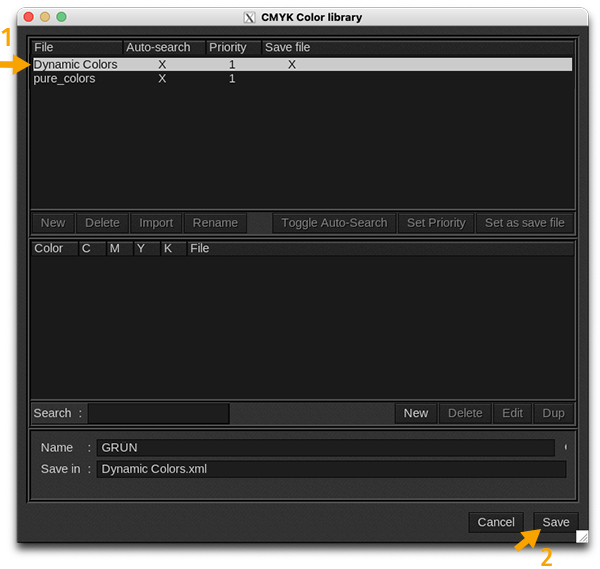The width and height of the screenshot is (600, 569).
Task: Click the Edit color button
Action: pos(512,413)
